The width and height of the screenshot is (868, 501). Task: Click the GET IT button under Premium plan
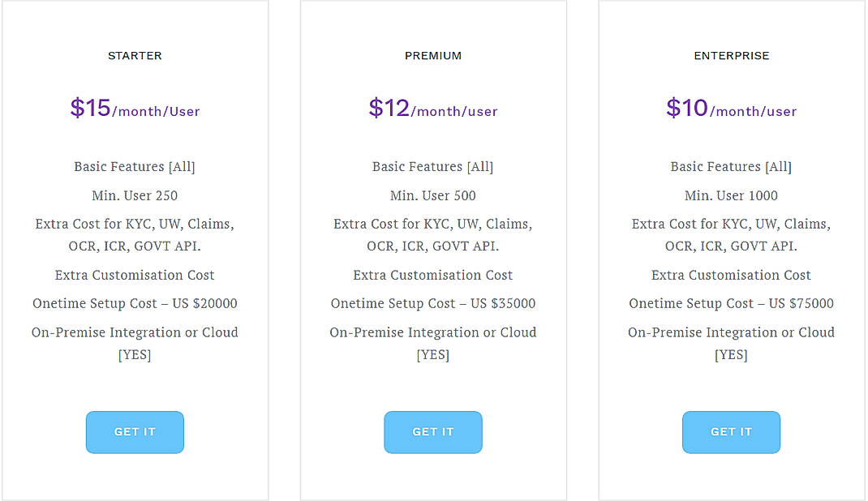coord(433,432)
